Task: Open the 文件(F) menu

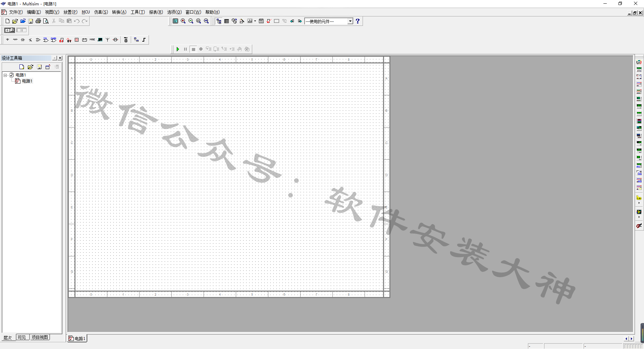Action: pyautogui.click(x=16, y=12)
